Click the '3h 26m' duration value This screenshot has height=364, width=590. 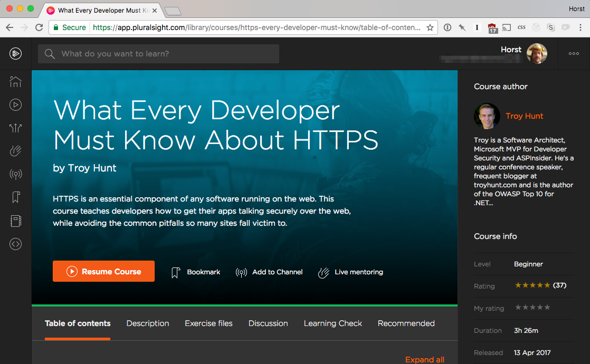point(526,331)
